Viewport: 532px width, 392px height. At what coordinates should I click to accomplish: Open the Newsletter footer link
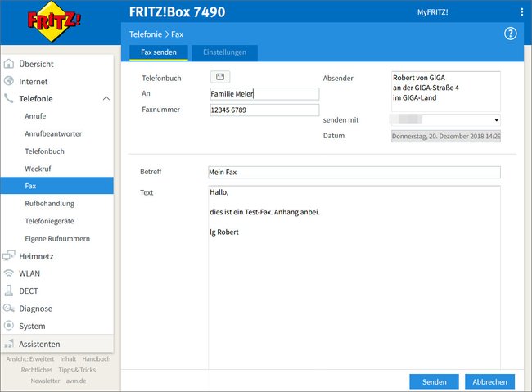45,381
